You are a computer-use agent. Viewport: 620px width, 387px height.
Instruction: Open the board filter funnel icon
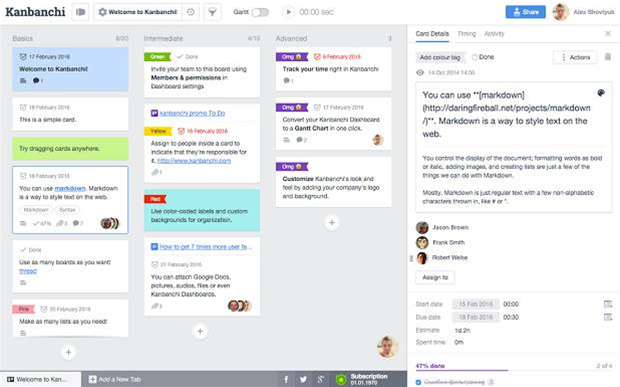212,12
